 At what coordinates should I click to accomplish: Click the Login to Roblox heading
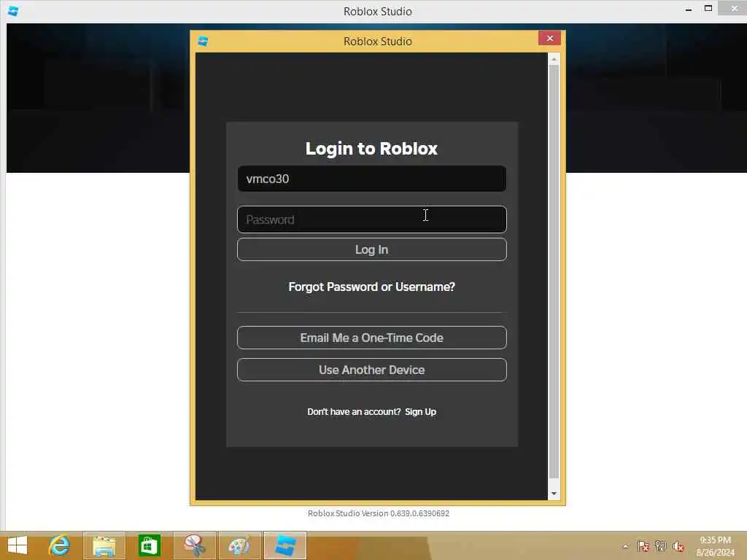[371, 148]
